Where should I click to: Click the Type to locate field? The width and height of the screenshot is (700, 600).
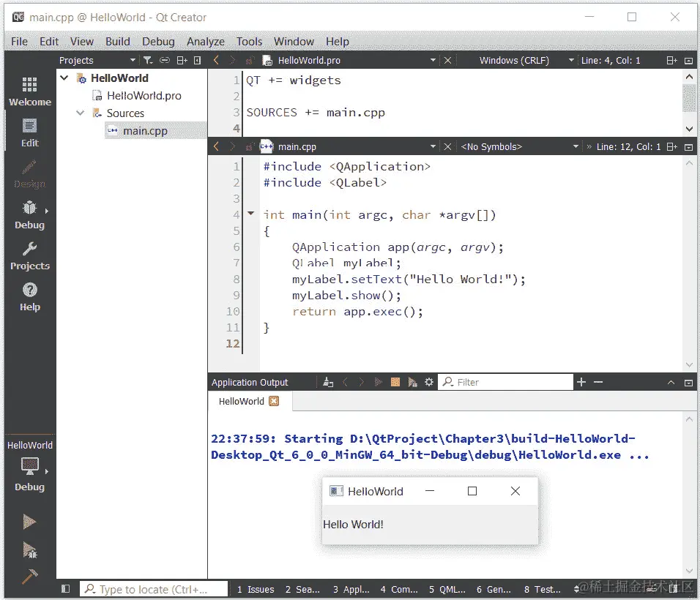[154, 589]
